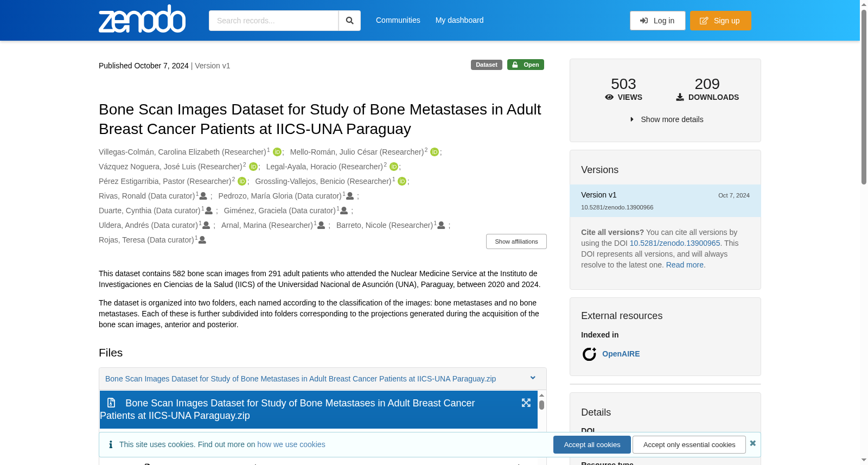Click the search magnifier button
Viewport: 868px width, 465px height.
pos(349,21)
